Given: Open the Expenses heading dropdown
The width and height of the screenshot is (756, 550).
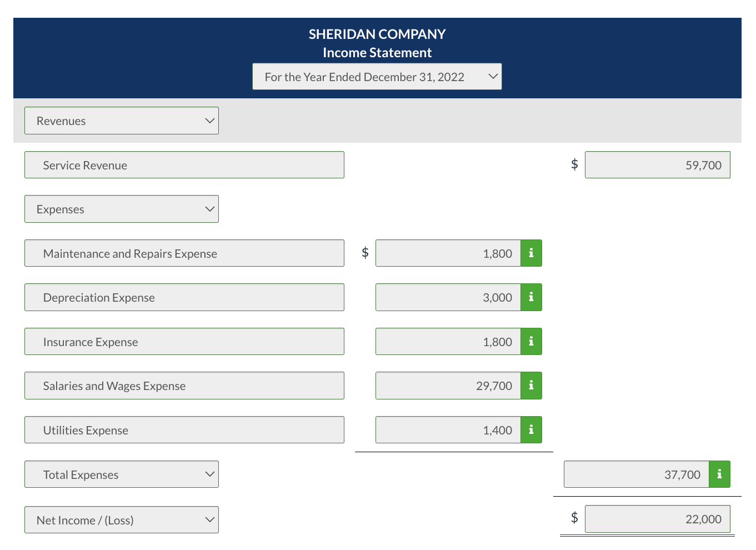Looking at the screenshot, I should click(x=122, y=209).
